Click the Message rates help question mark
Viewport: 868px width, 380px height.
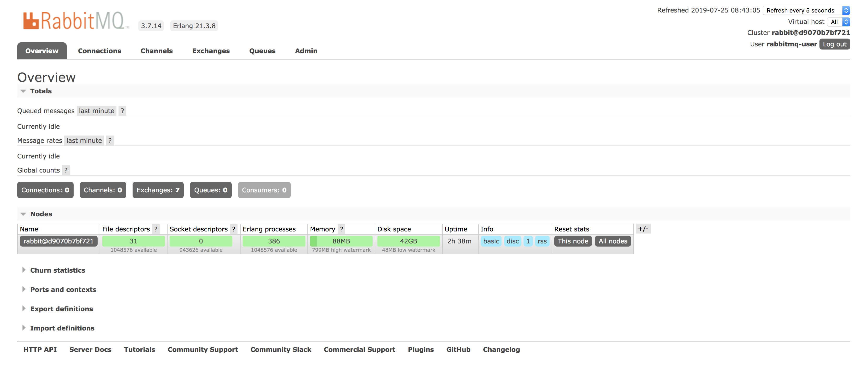pyautogui.click(x=110, y=140)
